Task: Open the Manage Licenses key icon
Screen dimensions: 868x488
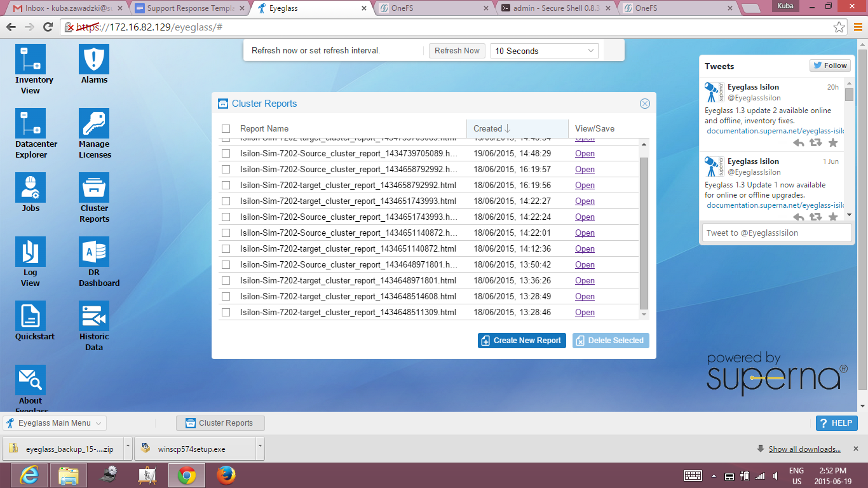Action: (x=94, y=123)
